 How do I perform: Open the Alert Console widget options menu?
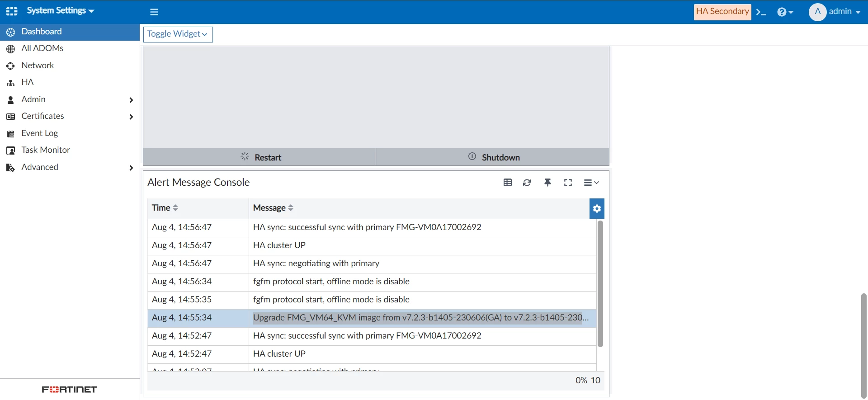pyautogui.click(x=591, y=183)
